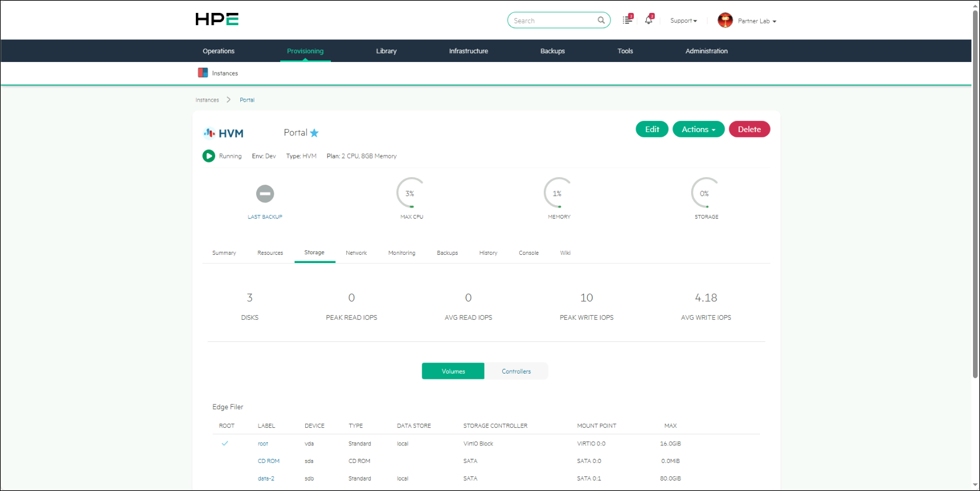Switch to the Resources tab
Image resolution: width=980 pixels, height=491 pixels.
[270, 253]
